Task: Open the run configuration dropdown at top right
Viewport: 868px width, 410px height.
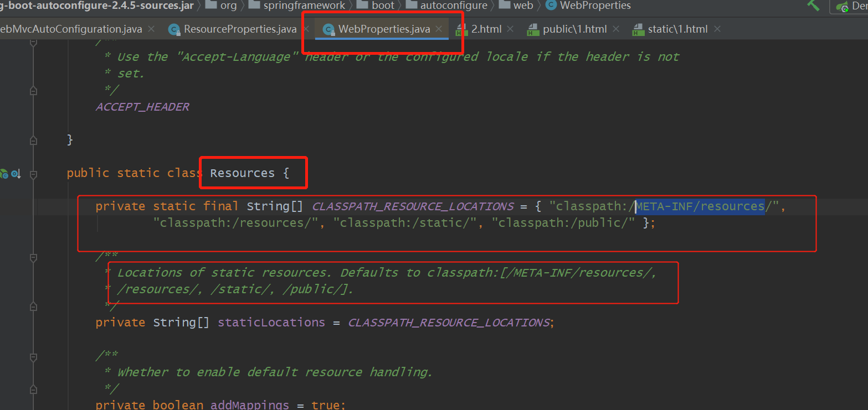Action: (x=850, y=7)
